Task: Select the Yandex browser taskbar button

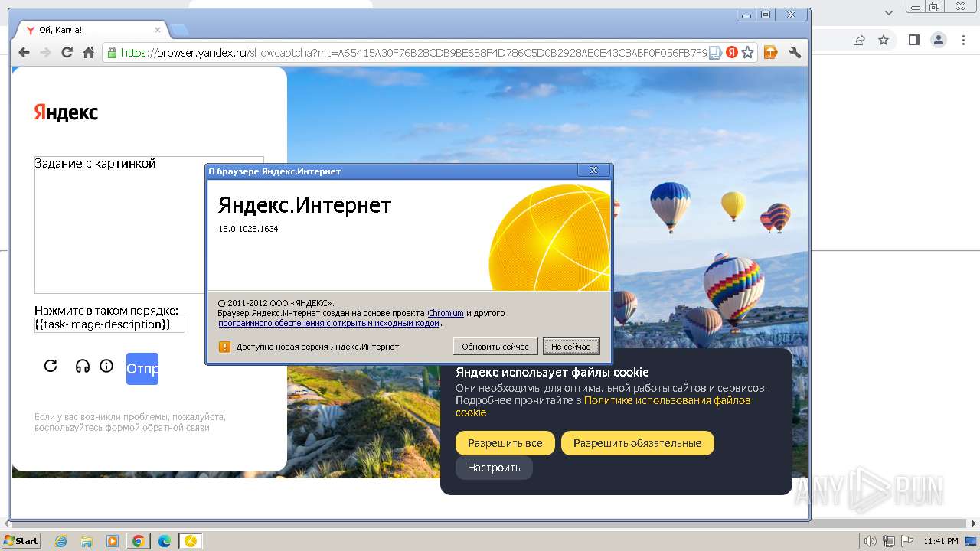Action: [191, 541]
